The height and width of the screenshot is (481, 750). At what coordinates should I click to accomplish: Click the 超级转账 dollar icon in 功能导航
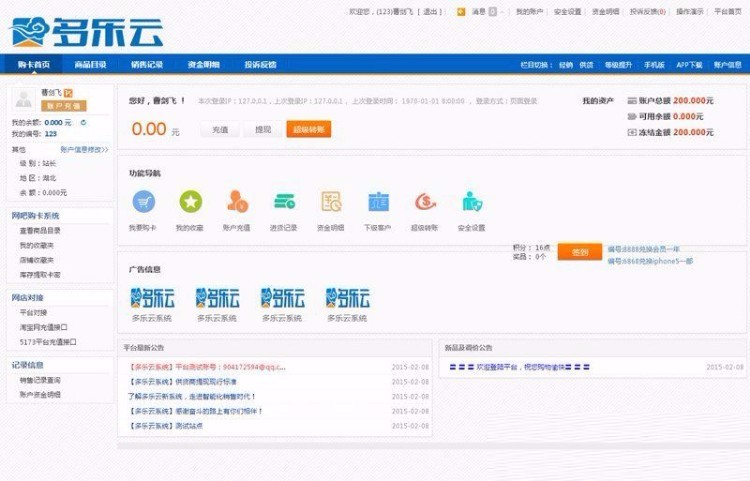pyautogui.click(x=425, y=201)
